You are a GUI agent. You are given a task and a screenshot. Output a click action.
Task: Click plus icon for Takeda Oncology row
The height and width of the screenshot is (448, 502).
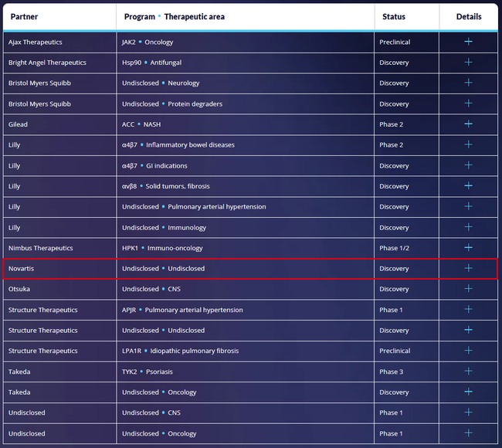[x=468, y=392]
